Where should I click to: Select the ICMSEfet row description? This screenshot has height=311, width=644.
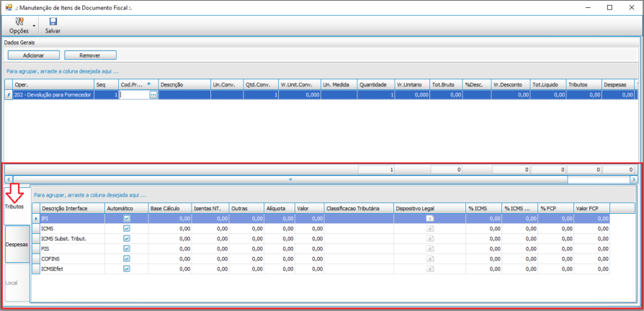(72, 269)
